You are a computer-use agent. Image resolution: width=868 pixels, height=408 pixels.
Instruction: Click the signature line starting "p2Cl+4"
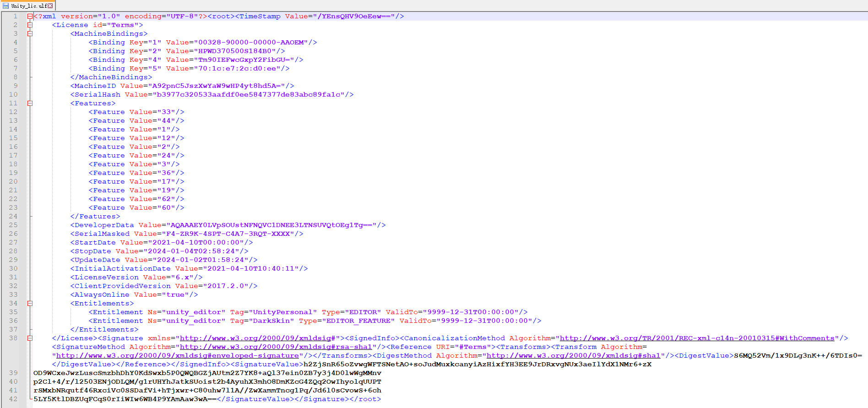click(x=207, y=381)
